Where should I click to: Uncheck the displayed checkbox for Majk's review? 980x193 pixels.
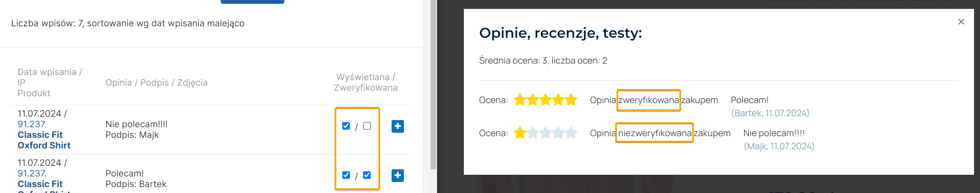click(346, 126)
